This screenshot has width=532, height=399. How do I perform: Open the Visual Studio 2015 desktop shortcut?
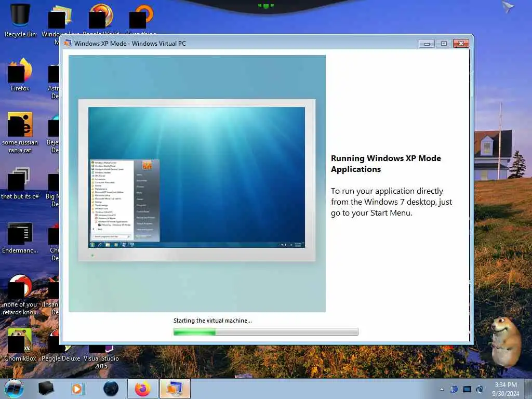[x=101, y=356]
